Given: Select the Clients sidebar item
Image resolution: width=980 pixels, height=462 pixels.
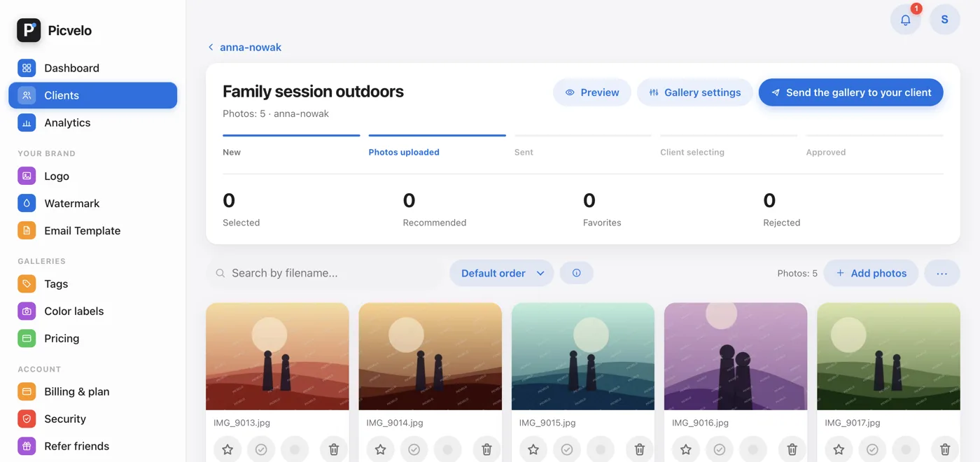Looking at the screenshot, I should click(92, 95).
